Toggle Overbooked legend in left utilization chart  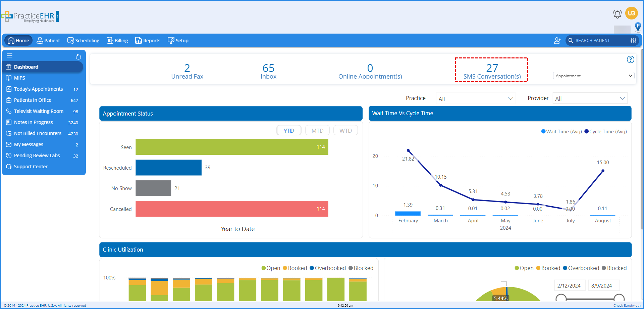pyautogui.click(x=328, y=268)
